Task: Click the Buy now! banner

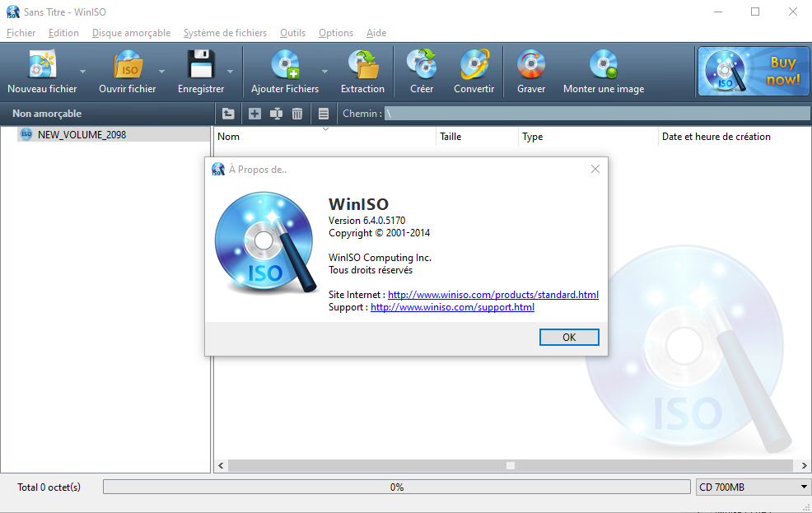Action: pyautogui.click(x=753, y=72)
